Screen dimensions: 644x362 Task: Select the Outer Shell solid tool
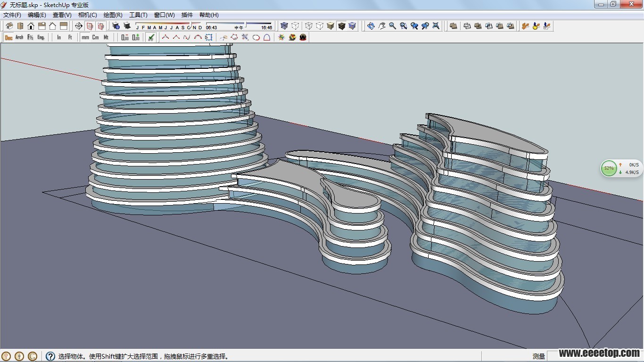tap(454, 26)
